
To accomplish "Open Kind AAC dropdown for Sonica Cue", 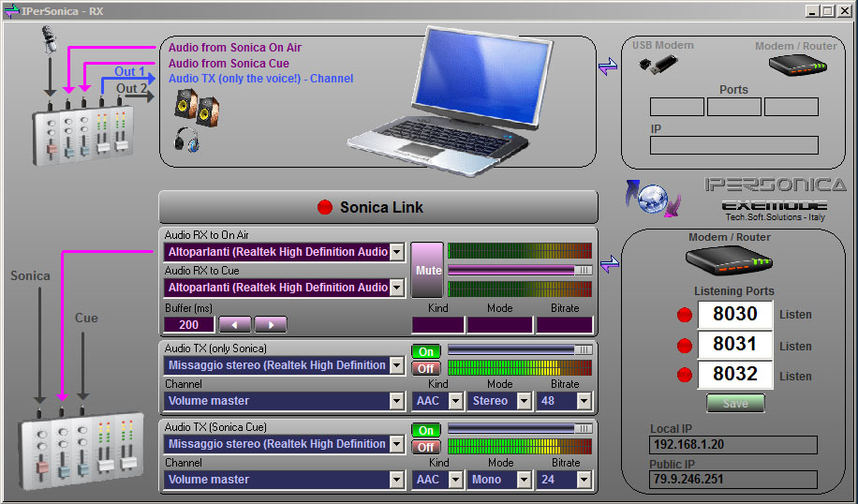I will click(455, 480).
